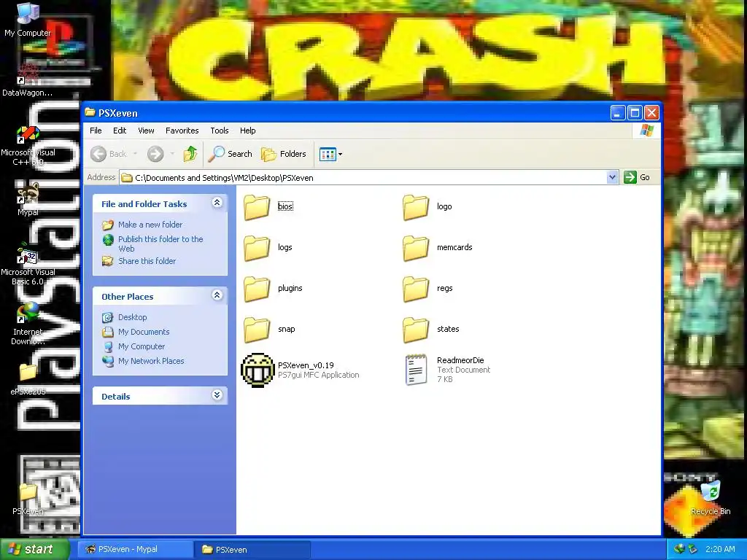Image resolution: width=747 pixels, height=560 pixels.
Task: Open the Back history dropdown arrow
Action: [x=135, y=154]
